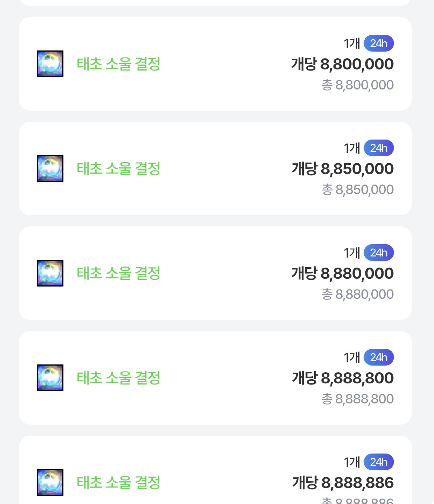Click the item icon of the 8,888,886 listing
The height and width of the screenshot is (504, 434).
pyautogui.click(x=50, y=482)
